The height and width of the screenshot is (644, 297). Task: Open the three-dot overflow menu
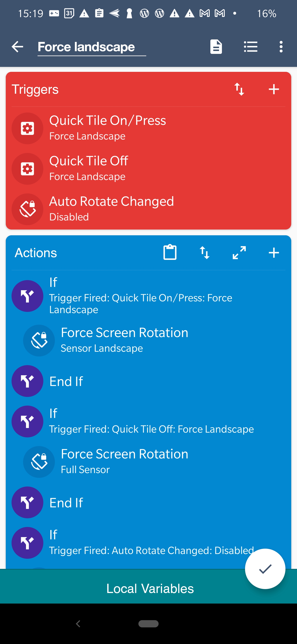pyautogui.click(x=281, y=47)
